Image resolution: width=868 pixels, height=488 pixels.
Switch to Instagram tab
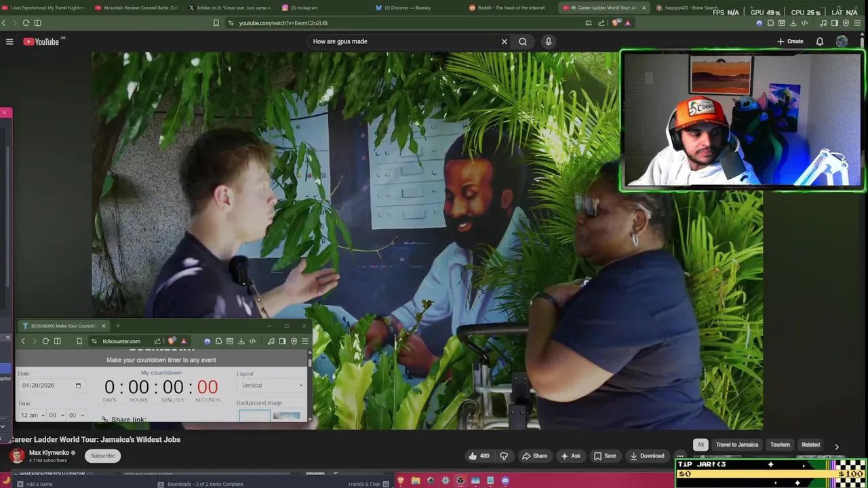pyautogui.click(x=303, y=7)
